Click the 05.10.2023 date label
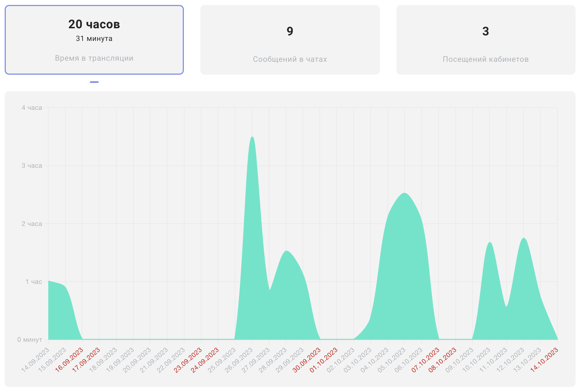The image size is (581, 392). (x=392, y=360)
